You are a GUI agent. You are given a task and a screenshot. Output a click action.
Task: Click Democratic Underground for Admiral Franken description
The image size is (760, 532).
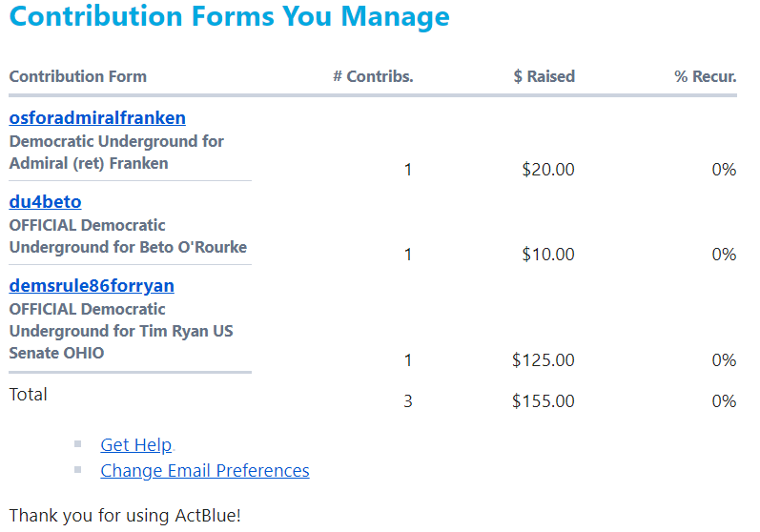click(116, 153)
